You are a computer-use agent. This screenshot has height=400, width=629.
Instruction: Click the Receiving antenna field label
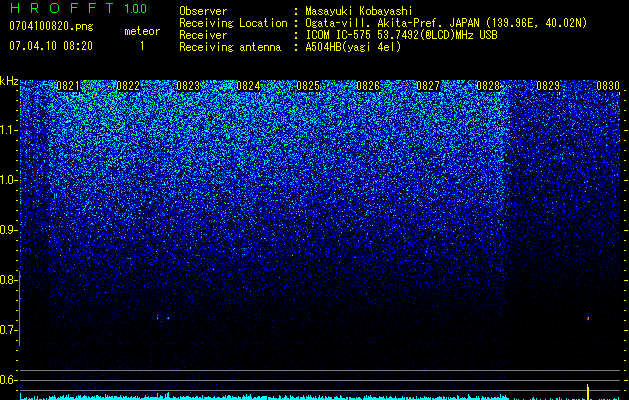pyautogui.click(x=230, y=47)
